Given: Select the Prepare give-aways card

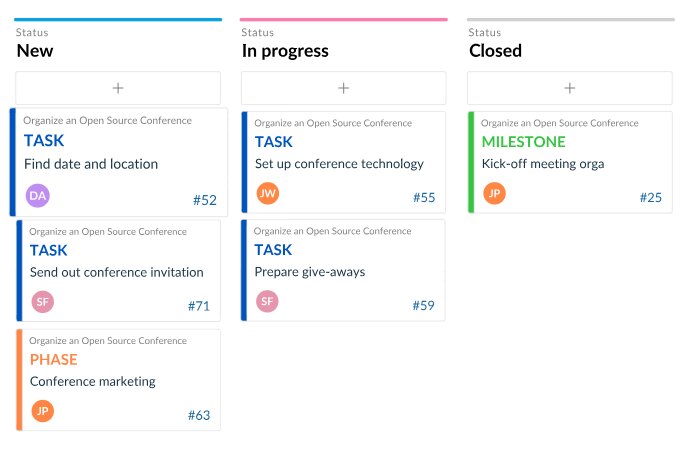Looking at the screenshot, I should click(x=343, y=270).
